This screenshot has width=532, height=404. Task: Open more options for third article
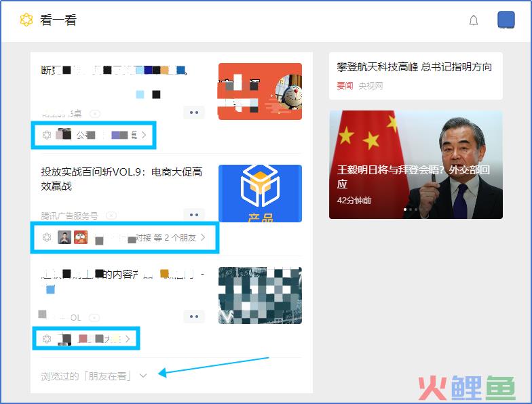pyautogui.click(x=194, y=317)
